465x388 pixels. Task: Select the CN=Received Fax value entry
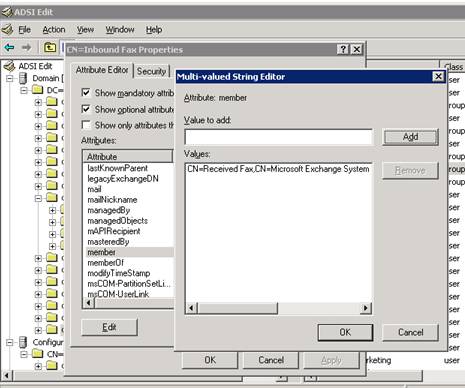tap(278, 169)
